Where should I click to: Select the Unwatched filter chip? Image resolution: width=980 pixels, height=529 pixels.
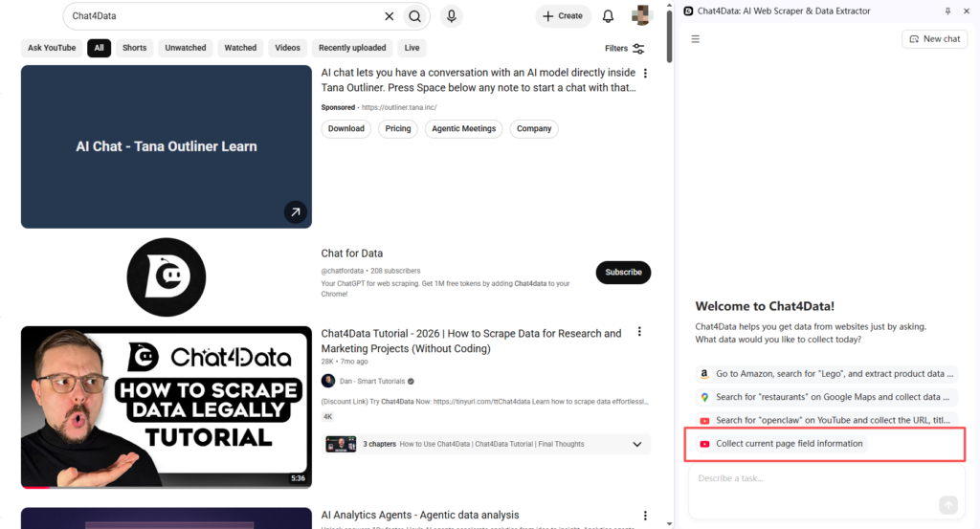186,48
